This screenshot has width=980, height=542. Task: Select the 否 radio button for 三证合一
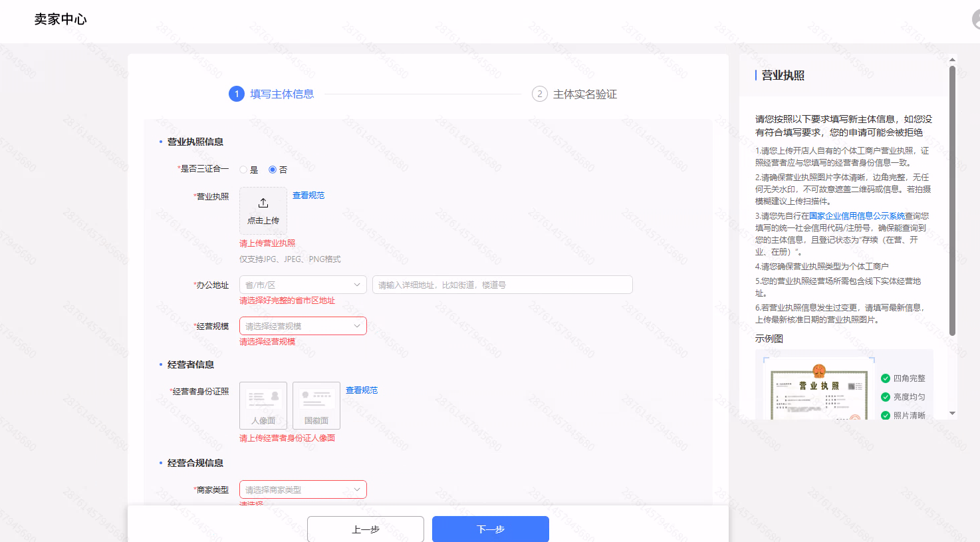click(271, 170)
